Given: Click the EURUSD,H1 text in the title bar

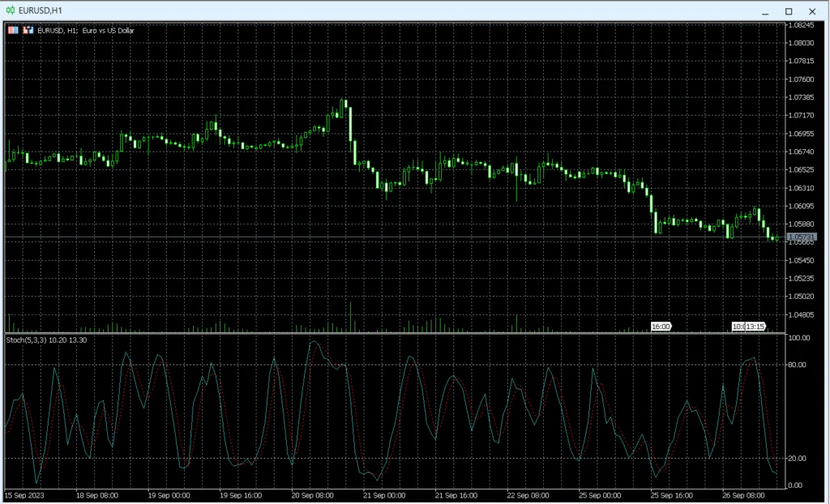Looking at the screenshot, I should pos(40,11).
